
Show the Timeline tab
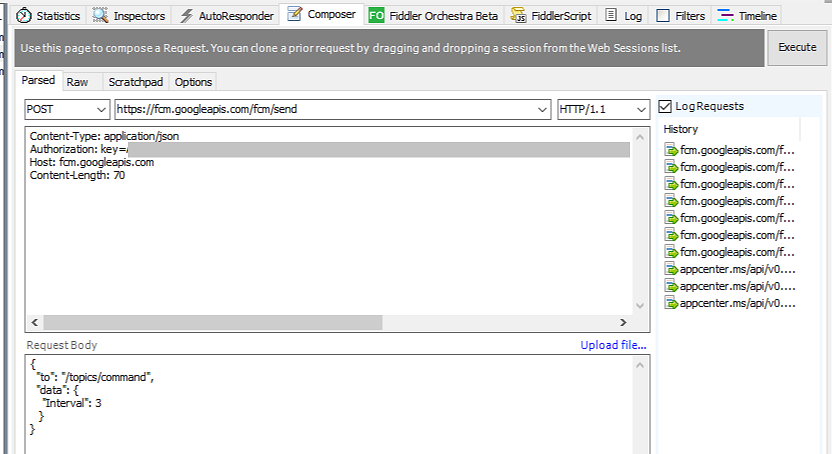click(747, 15)
